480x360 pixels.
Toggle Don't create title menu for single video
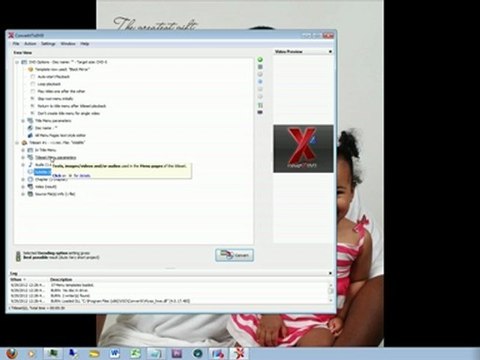click(x=33, y=113)
